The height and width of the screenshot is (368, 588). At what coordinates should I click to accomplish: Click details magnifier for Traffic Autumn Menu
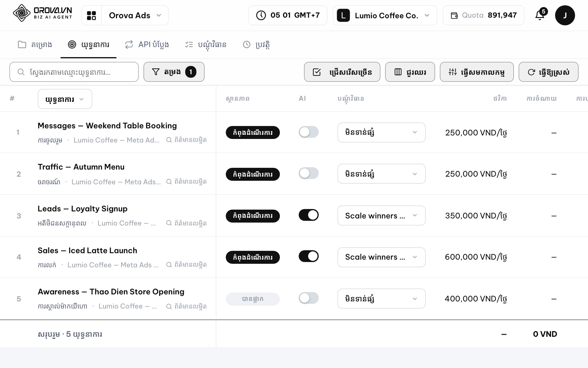(x=169, y=182)
